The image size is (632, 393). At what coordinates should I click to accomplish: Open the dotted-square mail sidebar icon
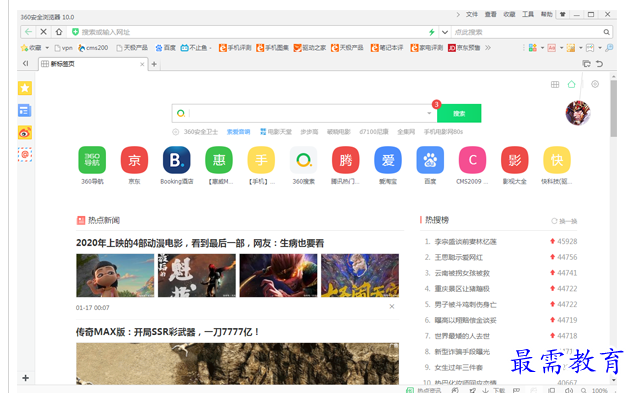pos(25,154)
